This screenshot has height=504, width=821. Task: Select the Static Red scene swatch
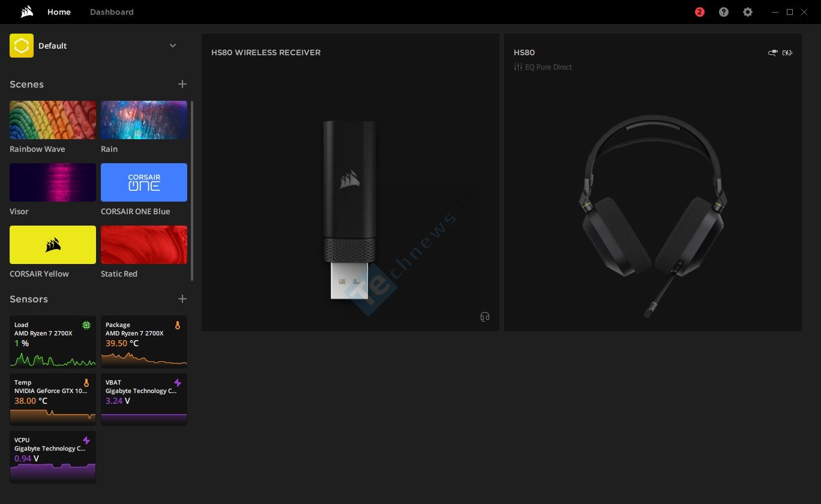tap(144, 245)
